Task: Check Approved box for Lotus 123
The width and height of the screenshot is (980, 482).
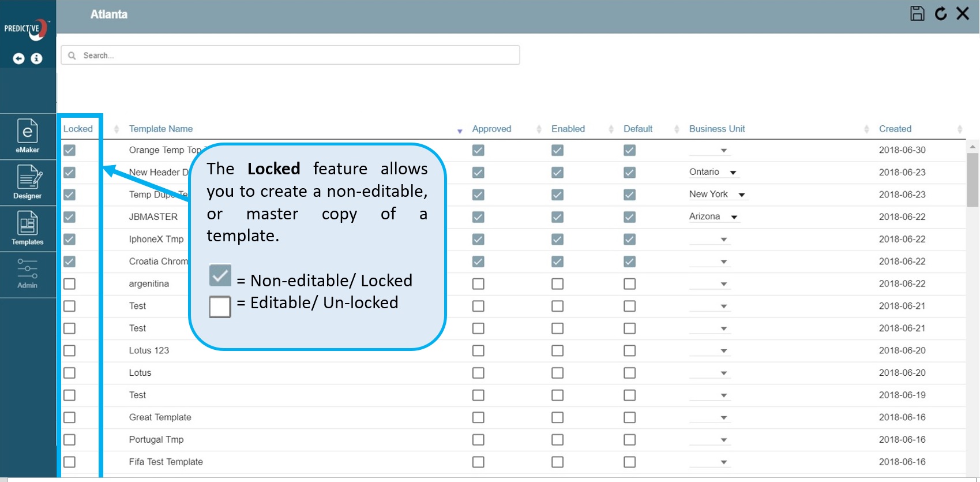Action: click(x=478, y=350)
